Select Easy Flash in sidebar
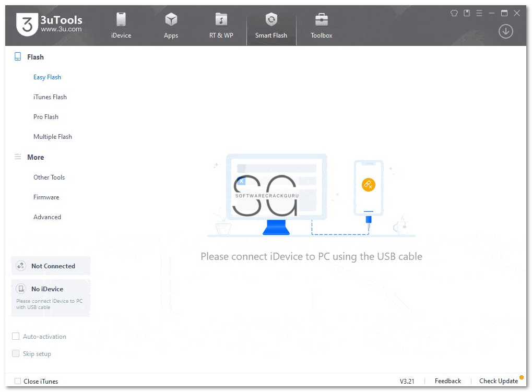Image resolution: width=532 pixels, height=392 pixels. (47, 77)
